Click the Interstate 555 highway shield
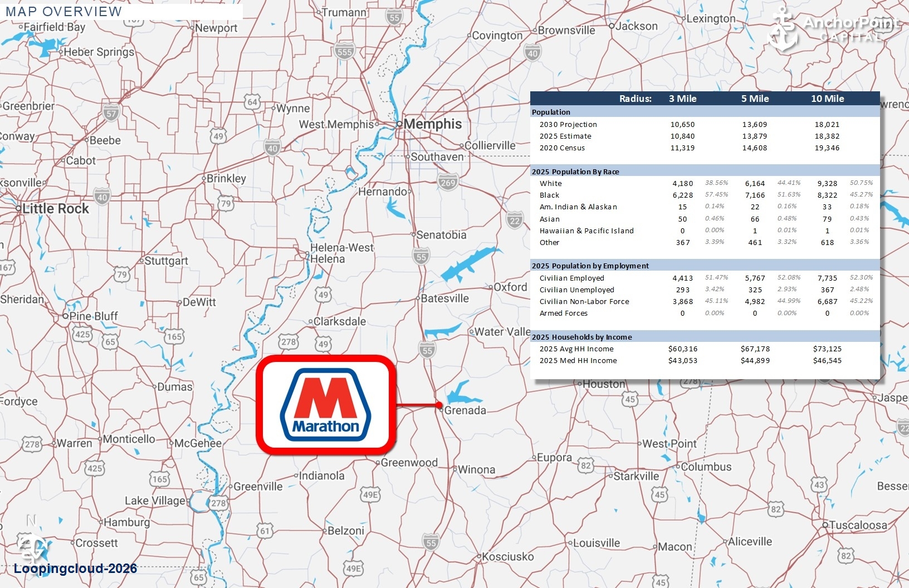Screen dimensions: 909x588 coord(345,52)
